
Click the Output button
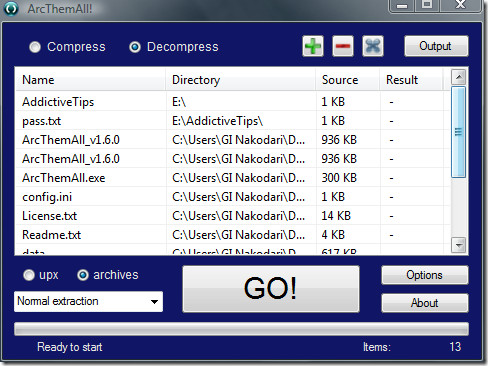pyautogui.click(x=436, y=46)
